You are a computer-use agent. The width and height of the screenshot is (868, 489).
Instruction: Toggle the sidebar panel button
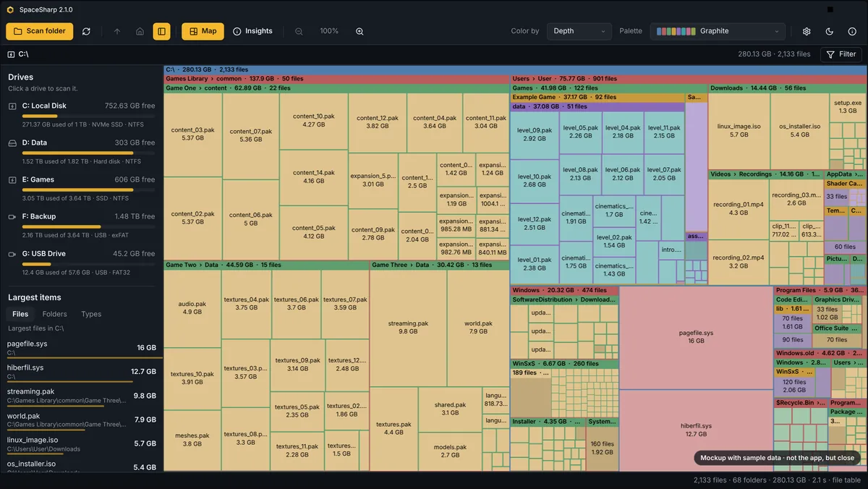click(x=161, y=31)
